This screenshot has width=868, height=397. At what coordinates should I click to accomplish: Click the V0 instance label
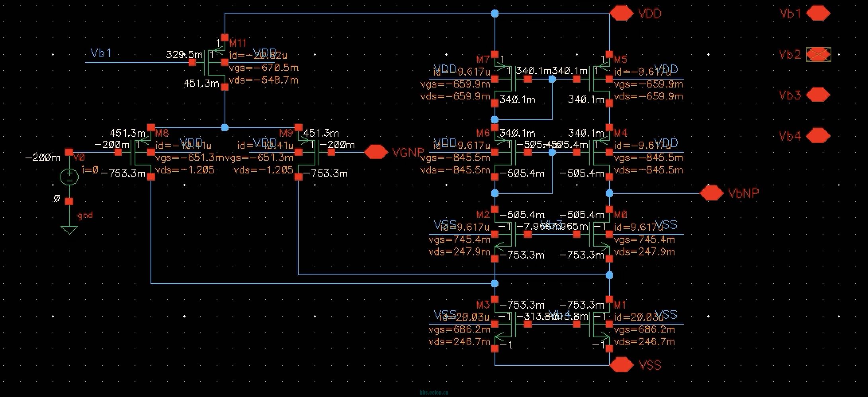(79, 158)
